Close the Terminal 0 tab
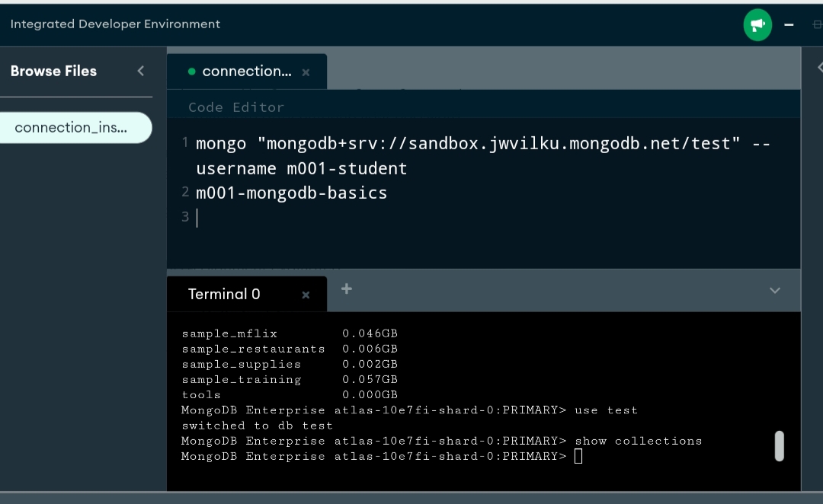 click(x=306, y=295)
